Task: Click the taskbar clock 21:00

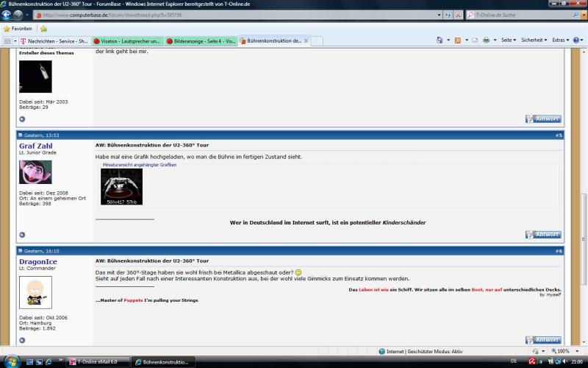Action: click(577, 361)
